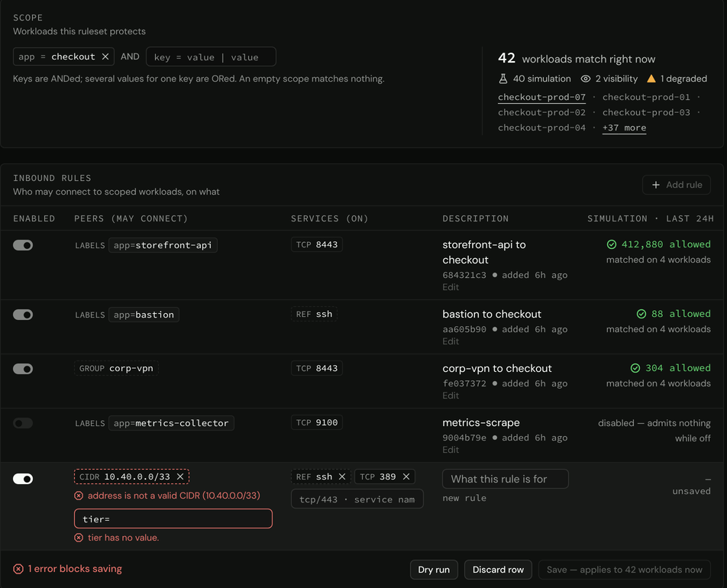This screenshot has height=588, width=727.
Task: Show the +37 more workloads link
Action: (x=624, y=128)
